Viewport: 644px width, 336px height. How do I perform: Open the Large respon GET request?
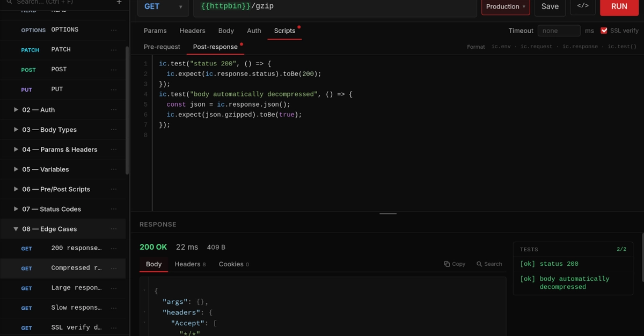coord(63,288)
